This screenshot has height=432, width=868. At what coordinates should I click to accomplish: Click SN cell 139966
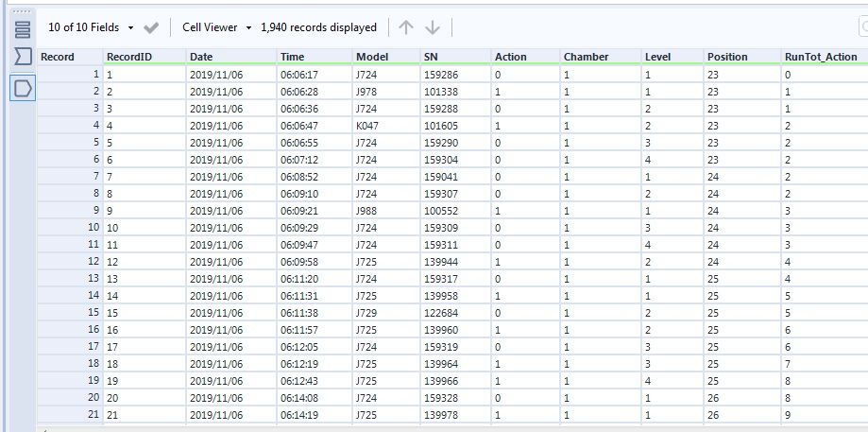455,381
